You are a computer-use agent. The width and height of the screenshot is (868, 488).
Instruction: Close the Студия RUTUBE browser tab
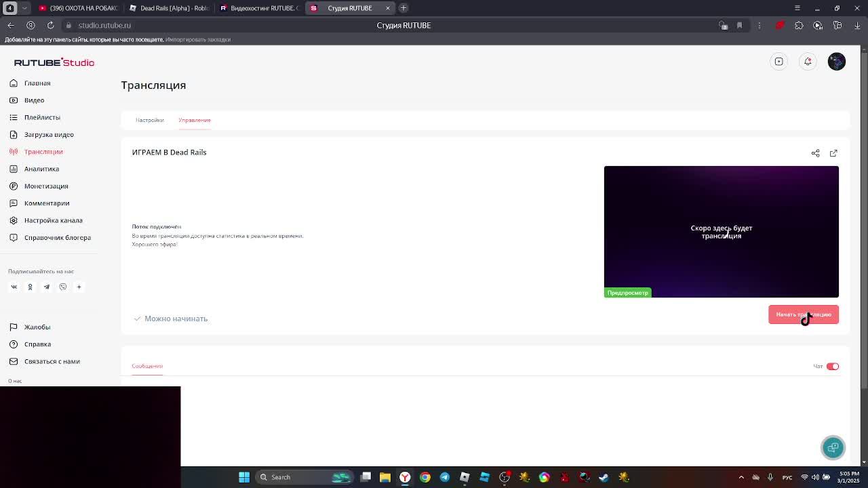tap(388, 8)
